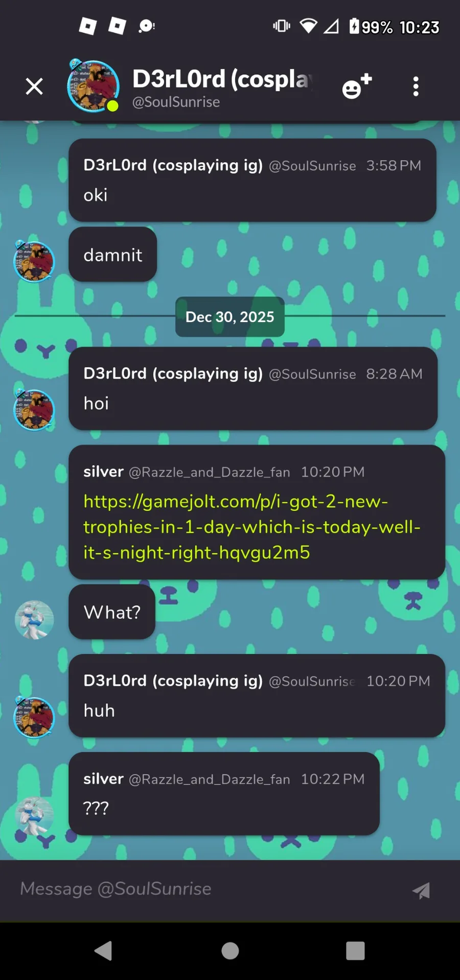Close the chat with the X icon
The image size is (460, 980).
pos(34,86)
